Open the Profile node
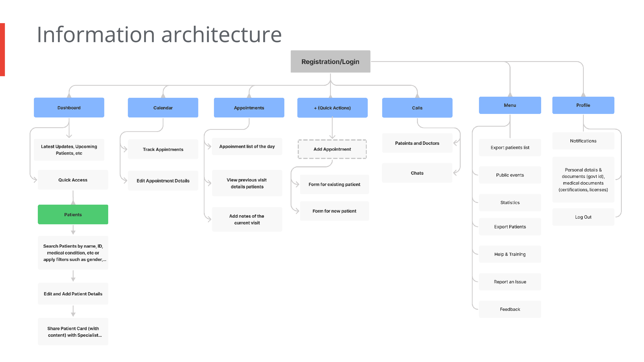 [x=583, y=105]
